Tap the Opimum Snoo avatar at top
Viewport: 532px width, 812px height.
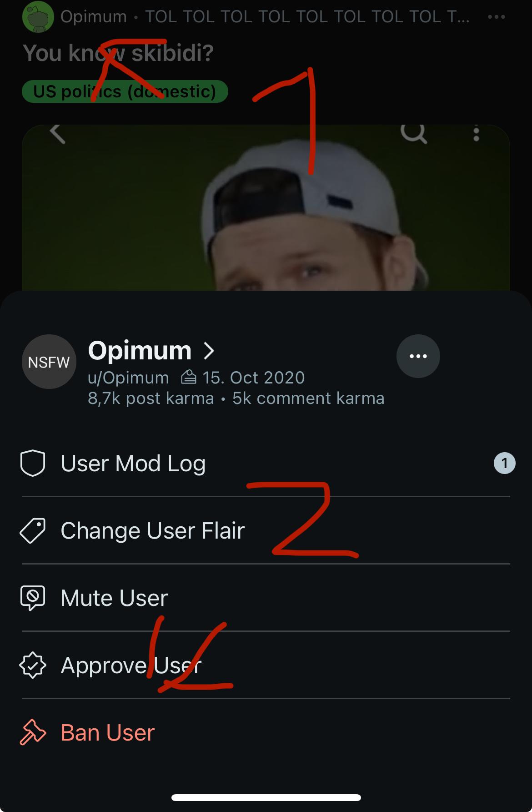point(38,17)
